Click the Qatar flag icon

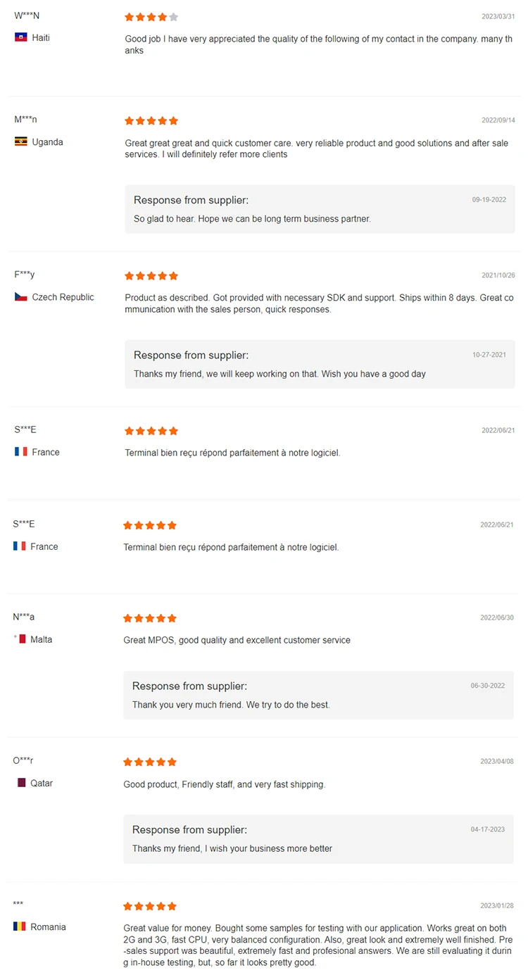point(21,783)
